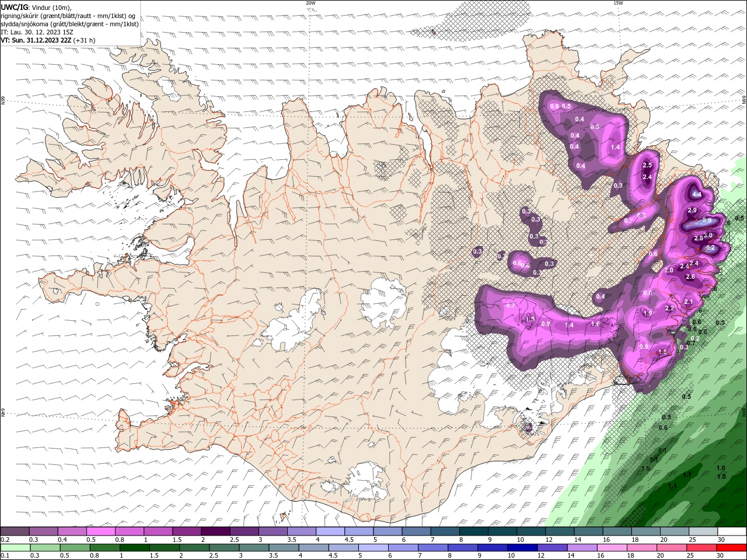Click the 2.8 value label
Screen dimensions: 747x560
click(698, 239)
